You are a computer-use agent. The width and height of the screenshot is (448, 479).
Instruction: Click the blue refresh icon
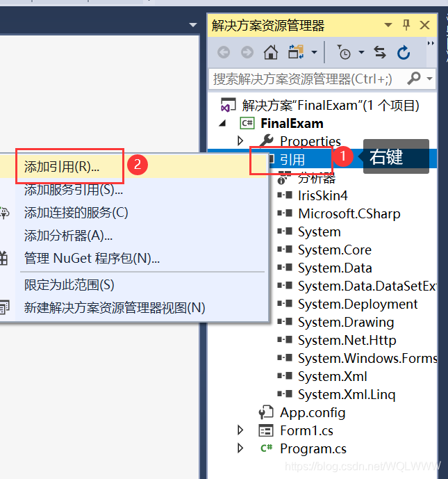tap(404, 52)
